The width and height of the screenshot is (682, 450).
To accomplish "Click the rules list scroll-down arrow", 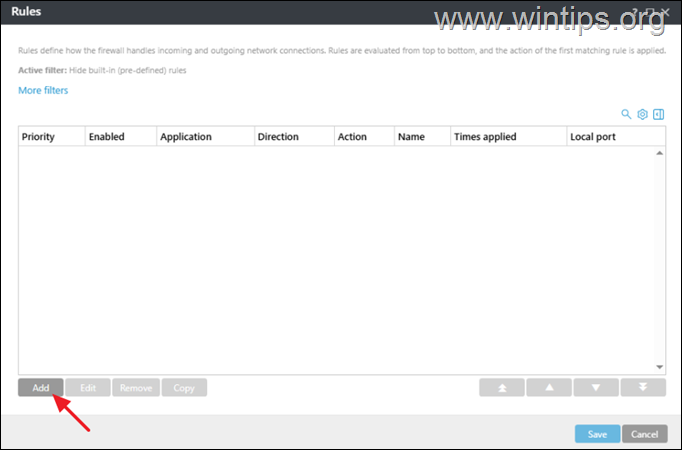I will pos(659,367).
